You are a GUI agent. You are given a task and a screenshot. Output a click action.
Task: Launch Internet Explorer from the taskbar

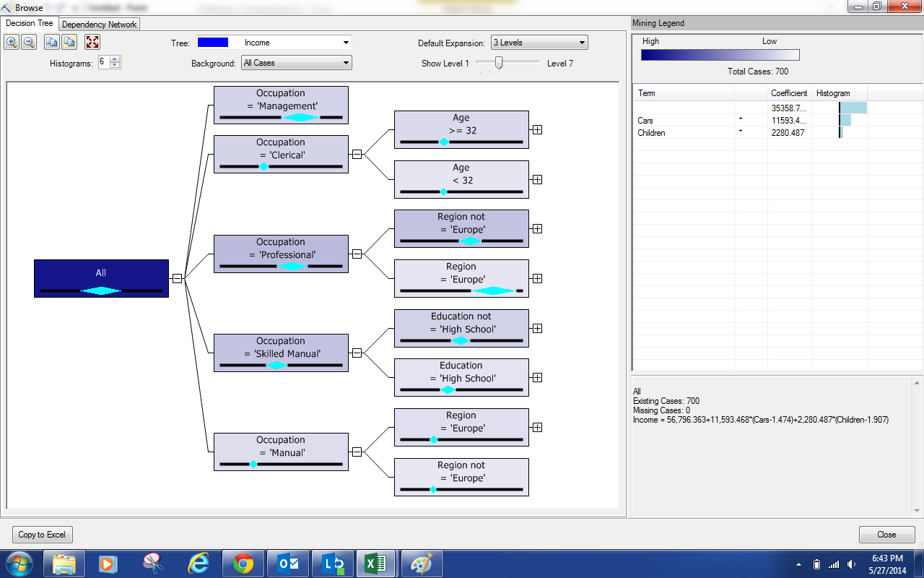click(x=198, y=564)
